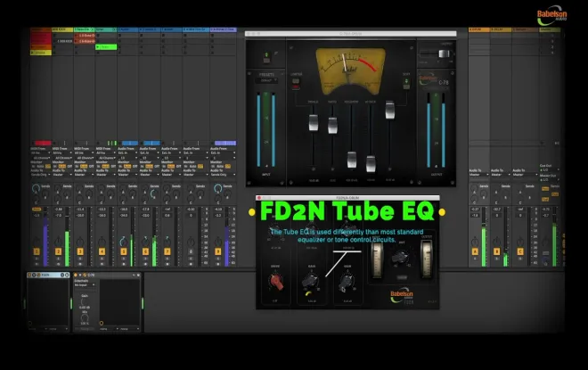Solo mixer track 2 with its S button
Screen dimensions: 588x370
point(58,259)
